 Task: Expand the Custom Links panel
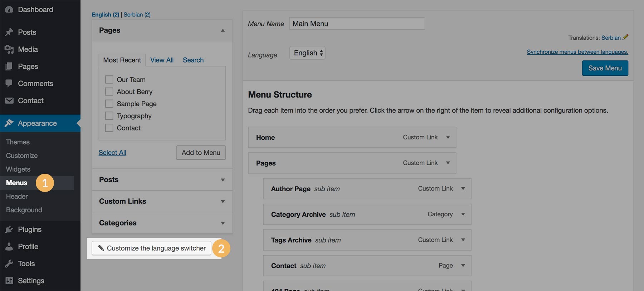tap(223, 202)
